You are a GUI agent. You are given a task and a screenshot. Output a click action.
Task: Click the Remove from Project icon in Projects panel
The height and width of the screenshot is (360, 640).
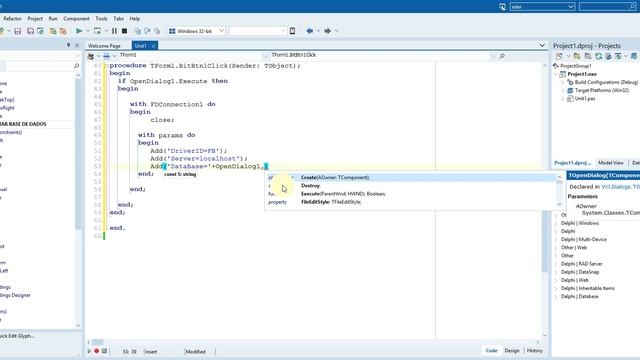coord(588,56)
